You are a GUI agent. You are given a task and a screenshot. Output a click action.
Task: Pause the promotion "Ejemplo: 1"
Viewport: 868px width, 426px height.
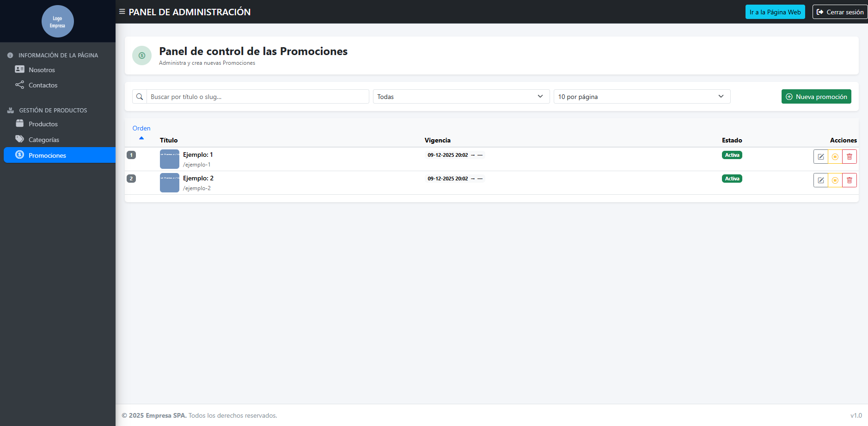835,156
